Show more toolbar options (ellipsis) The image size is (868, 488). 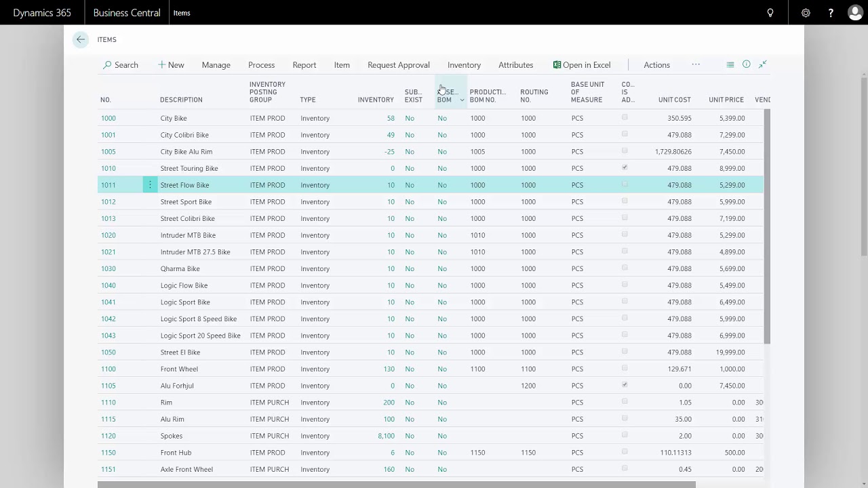696,64
